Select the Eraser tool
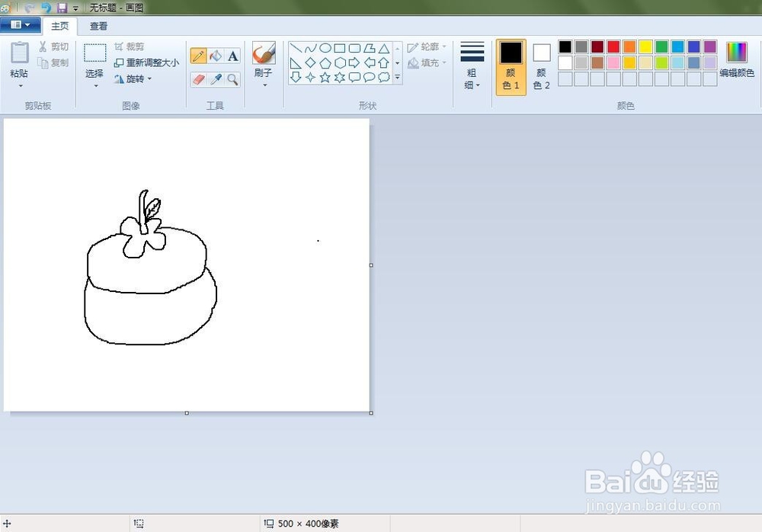The width and height of the screenshot is (762, 532). [198, 79]
